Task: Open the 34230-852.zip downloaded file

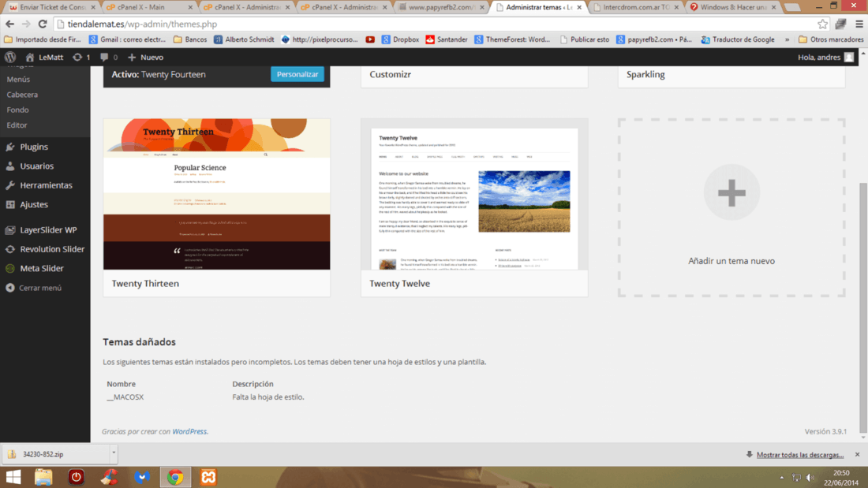Action: (x=55, y=453)
